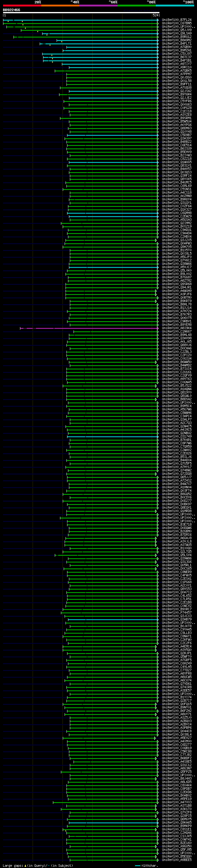Screen dimensions: 197x868
Task: Select the UniRef100_Q3AV98 label
Action: (176, 339)
